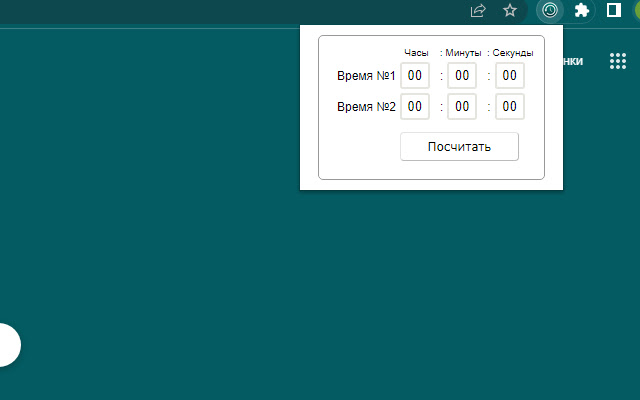This screenshot has height=400, width=640.
Task: Click the Время №2 hours field
Action: (415, 107)
